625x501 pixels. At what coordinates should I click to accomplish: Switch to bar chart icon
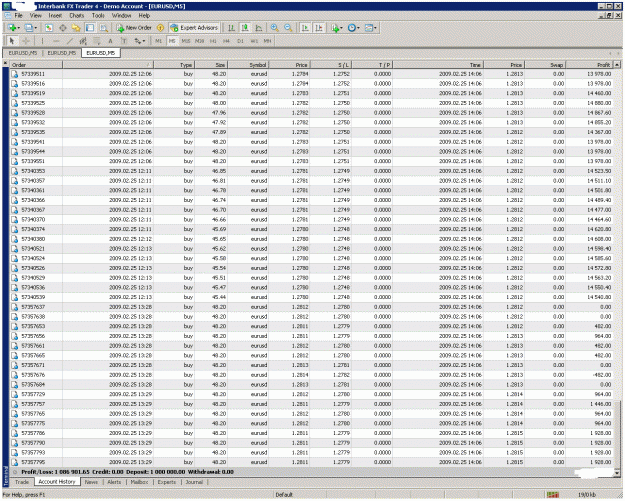(231, 28)
